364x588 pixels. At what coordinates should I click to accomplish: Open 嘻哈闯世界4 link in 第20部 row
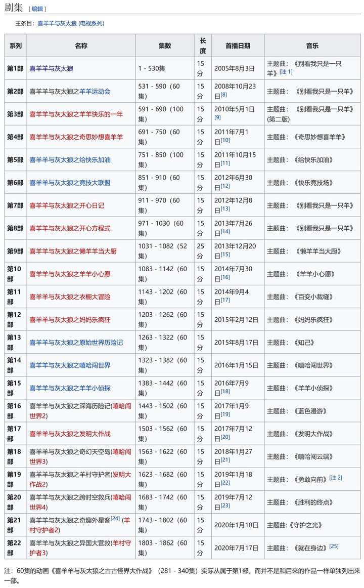point(80,502)
